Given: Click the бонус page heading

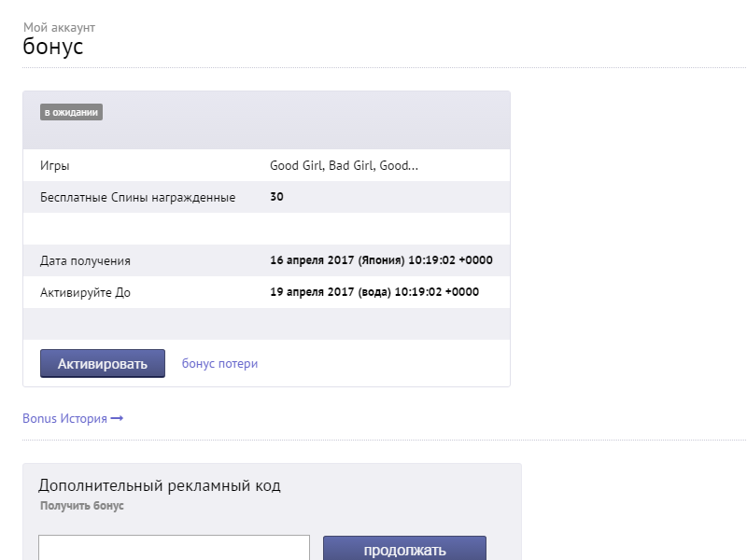Looking at the screenshot, I should 53,48.
